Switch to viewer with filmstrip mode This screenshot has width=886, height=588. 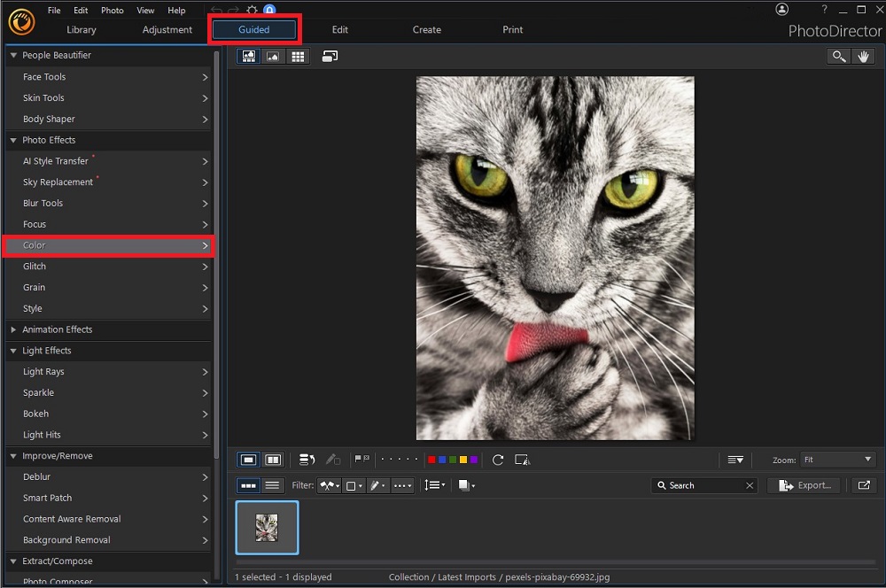248,56
